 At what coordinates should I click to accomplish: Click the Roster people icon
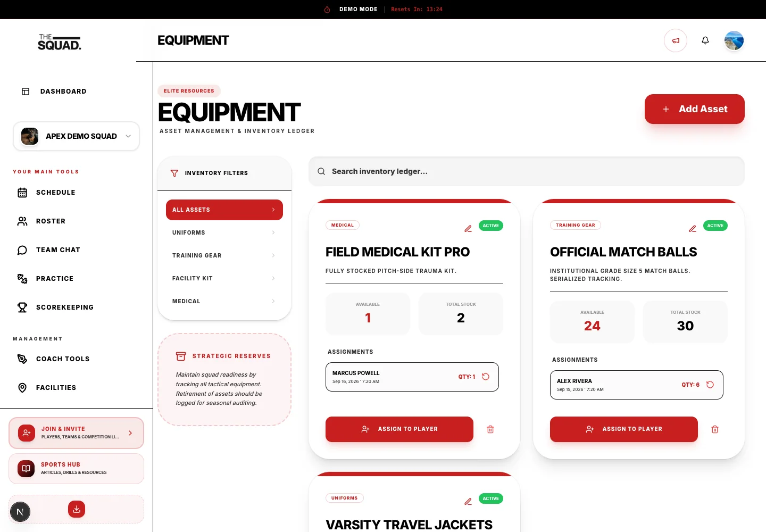(x=22, y=221)
